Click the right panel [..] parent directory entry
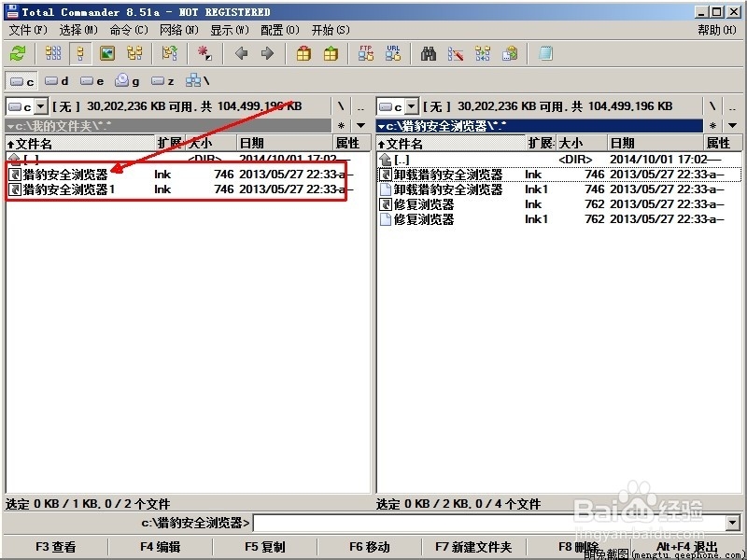Viewport: 747px width, 560px height. [x=558, y=159]
